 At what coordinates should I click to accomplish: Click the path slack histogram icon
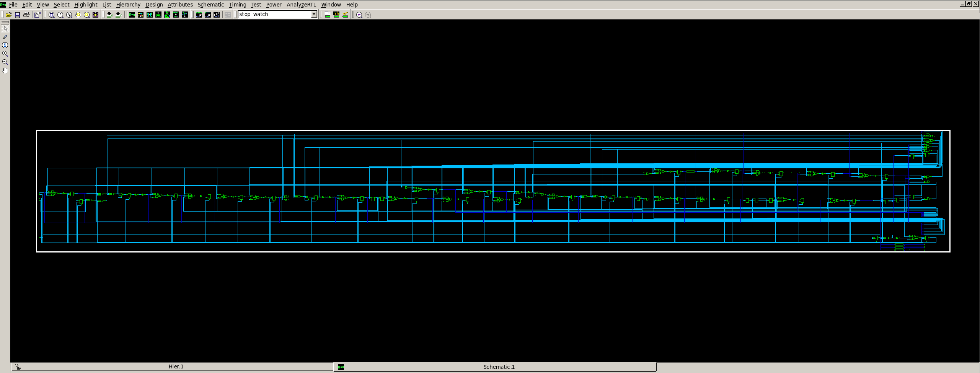point(207,15)
